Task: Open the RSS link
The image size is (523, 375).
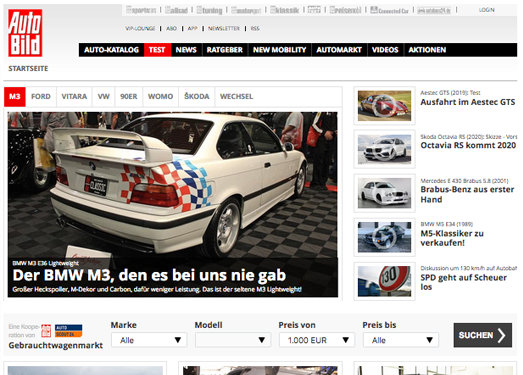Action: click(x=255, y=28)
